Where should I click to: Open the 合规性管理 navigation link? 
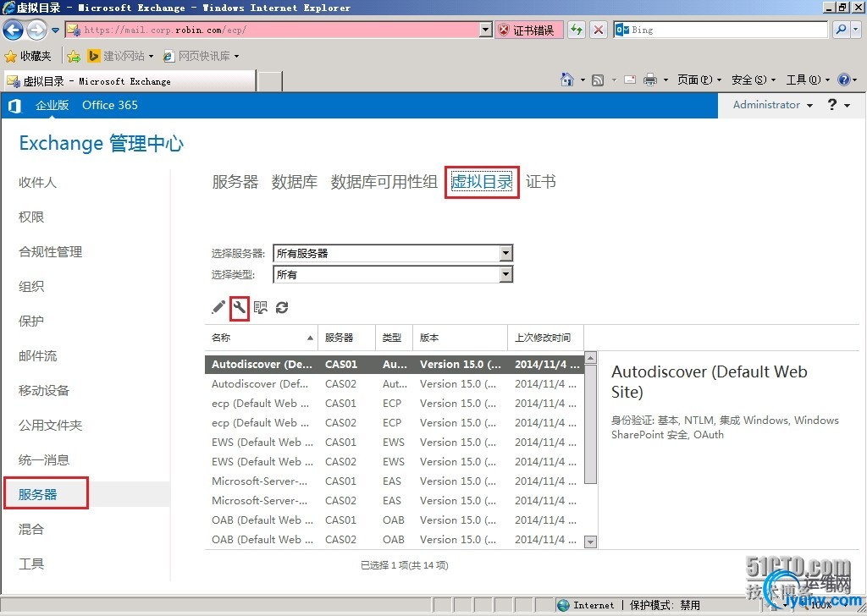(x=50, y=252)
